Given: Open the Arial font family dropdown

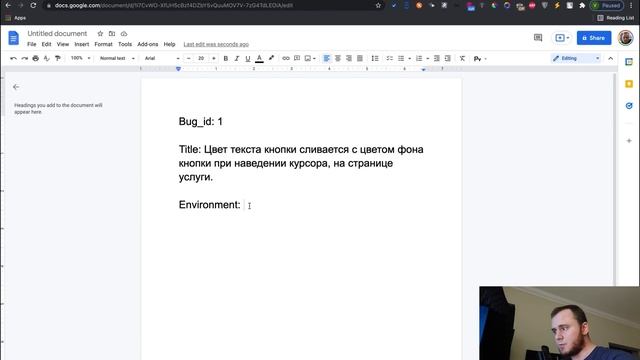Looking at the screenshot, I should [x=162, y=58].
